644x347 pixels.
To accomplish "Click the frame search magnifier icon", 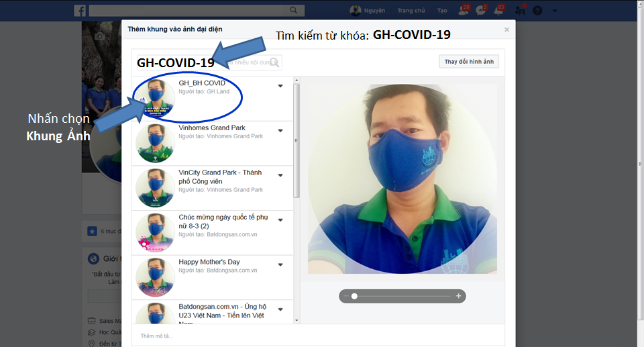I will coord(275,62).
